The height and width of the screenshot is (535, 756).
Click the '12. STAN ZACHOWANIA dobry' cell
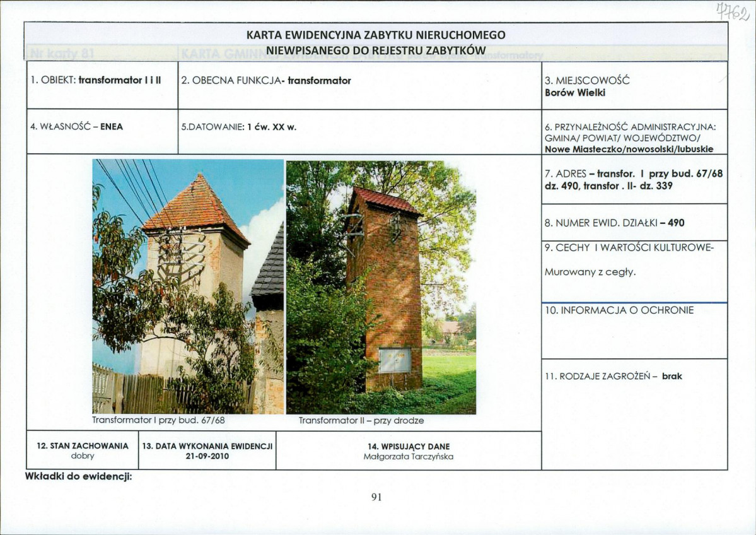(x=83, y=450)
